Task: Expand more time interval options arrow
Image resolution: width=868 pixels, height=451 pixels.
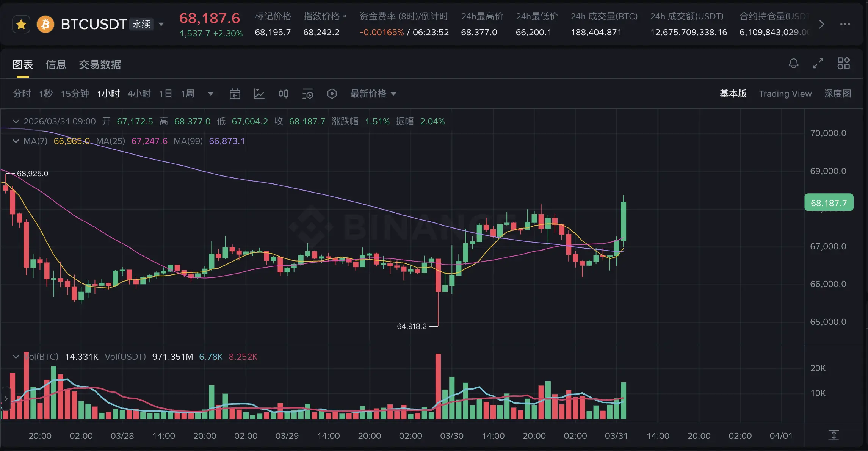Action: 211,94
